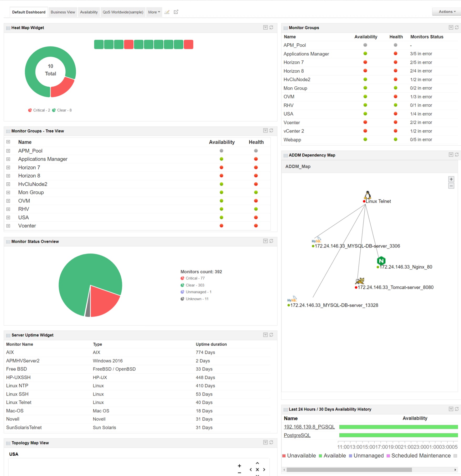Click the Nginx node icon in dependency map
461x476 pixels.
click(x=381, y=260)
